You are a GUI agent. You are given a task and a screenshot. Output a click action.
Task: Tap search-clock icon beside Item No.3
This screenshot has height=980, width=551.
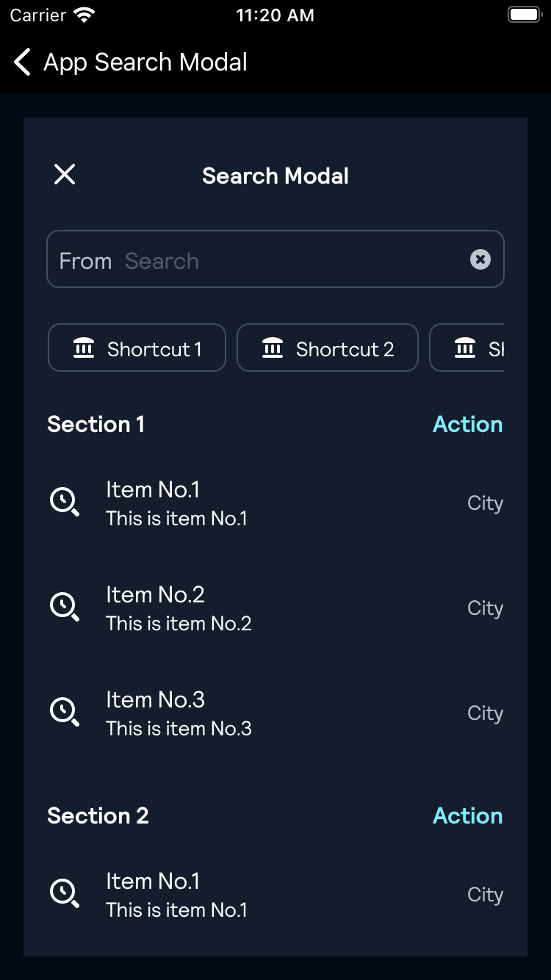(65, 713)
